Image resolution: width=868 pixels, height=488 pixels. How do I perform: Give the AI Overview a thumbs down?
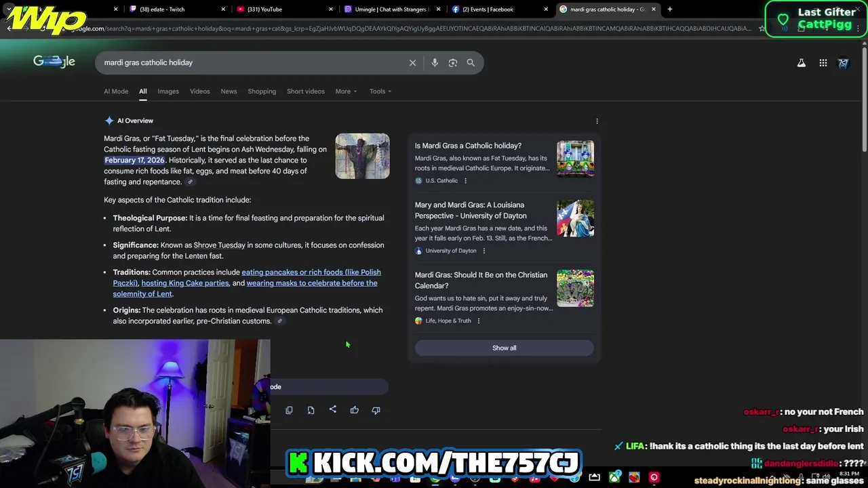(x=376, y=410)
